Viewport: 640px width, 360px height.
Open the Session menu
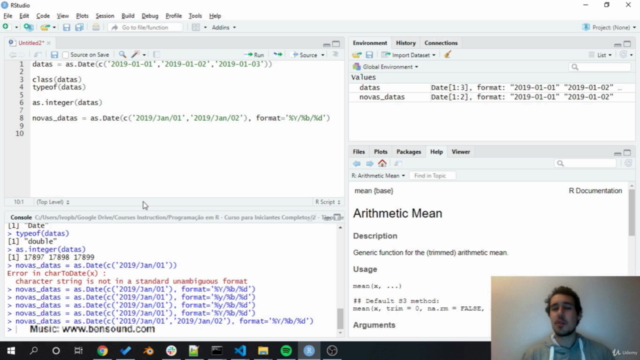tap(105, 16)
